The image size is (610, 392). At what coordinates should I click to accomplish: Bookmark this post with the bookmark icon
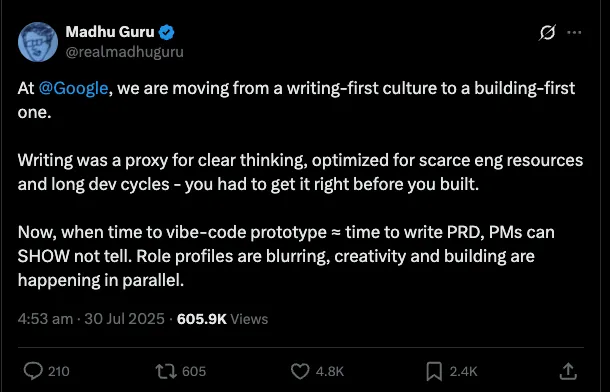tap(434, 371)
